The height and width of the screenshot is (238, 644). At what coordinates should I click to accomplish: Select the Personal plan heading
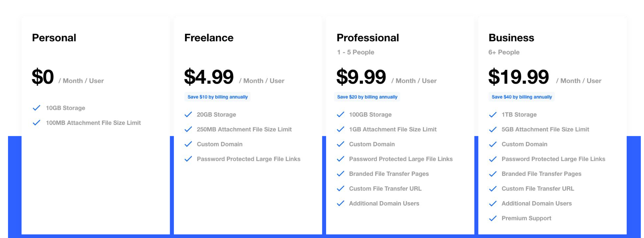[54, 38]
